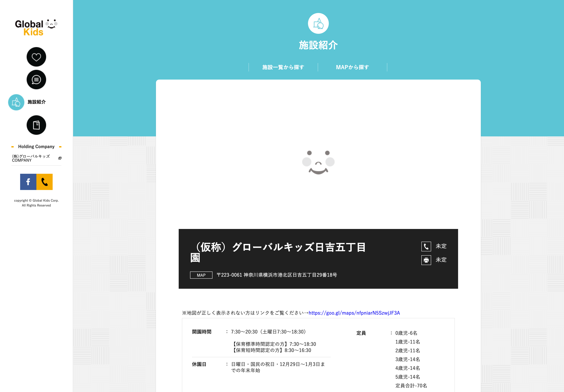Open the booklet icon sidebar button
564x392 pixels.
click(36, 125)
